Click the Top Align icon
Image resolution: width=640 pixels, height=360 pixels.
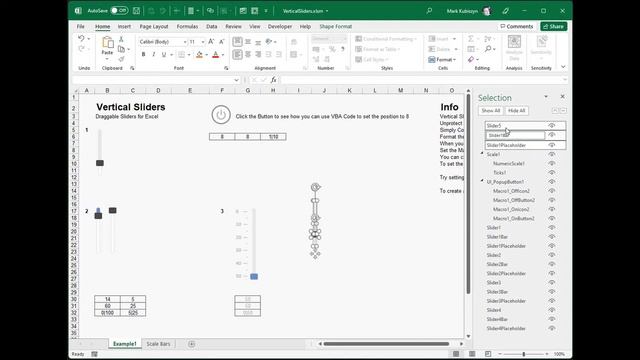237,42
